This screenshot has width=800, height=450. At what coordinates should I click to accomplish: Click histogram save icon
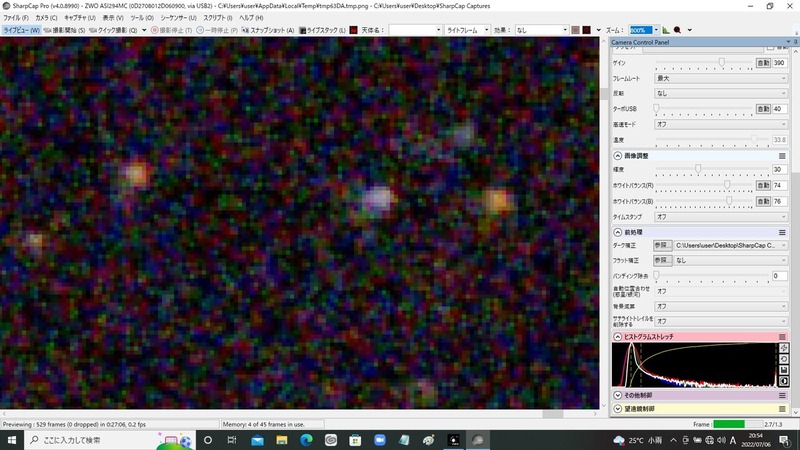click(784, 370)
